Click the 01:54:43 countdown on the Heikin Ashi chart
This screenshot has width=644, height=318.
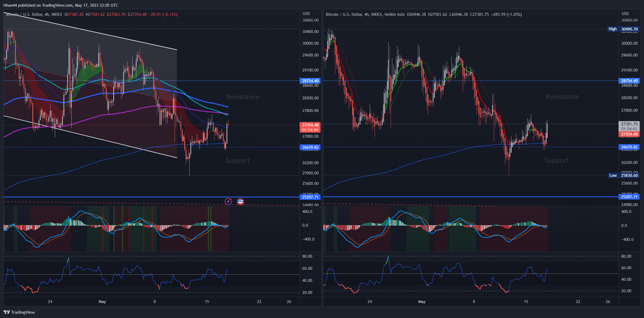click(629, 129)
